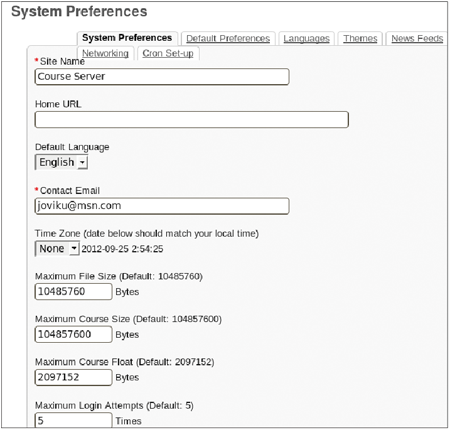
Task: Expand the Default Language dropdown
Action: (61, 162)
